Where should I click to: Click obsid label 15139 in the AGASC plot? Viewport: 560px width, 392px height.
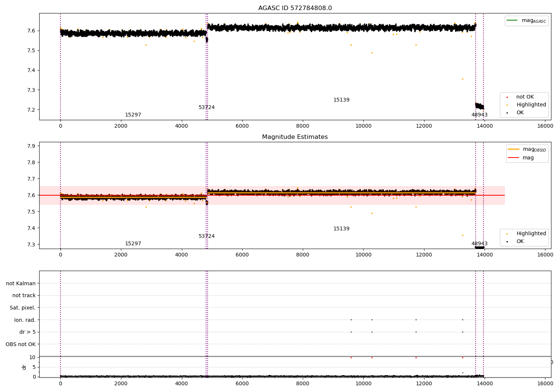point(341,100)
